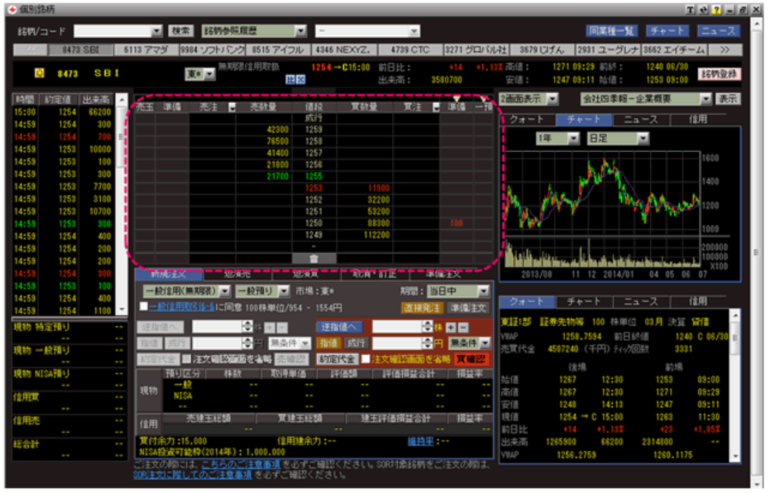Viewport: 768px width, 493px height.
Task: Switch to the 6113 アマダ stock tab
Action: [x=146, y=50]
